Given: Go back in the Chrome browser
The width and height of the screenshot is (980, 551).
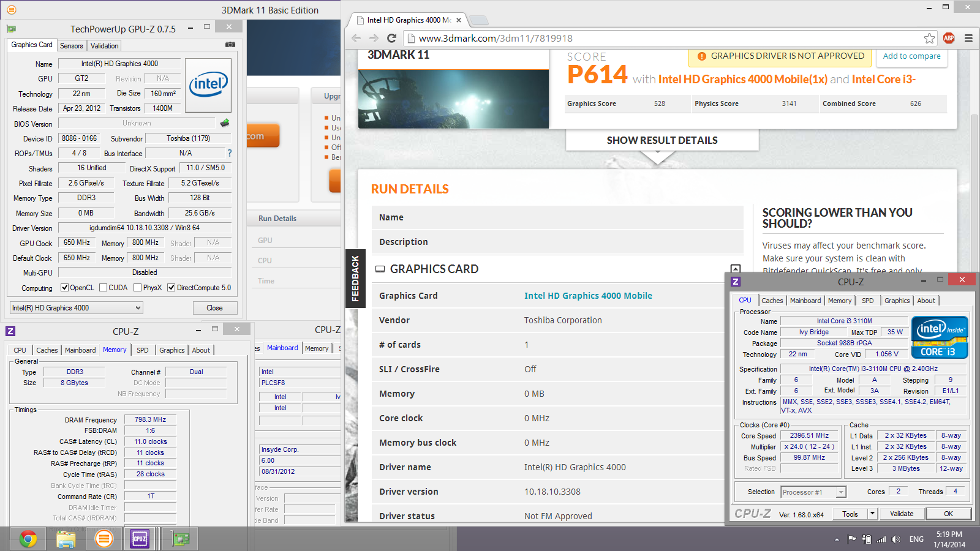Looking at the screenshot, I should pos(356,38).
